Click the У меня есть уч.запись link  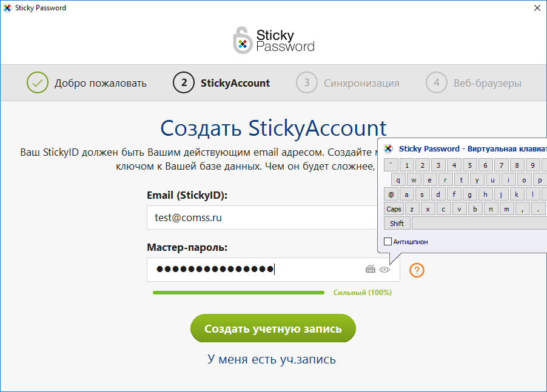pos(272,359)
